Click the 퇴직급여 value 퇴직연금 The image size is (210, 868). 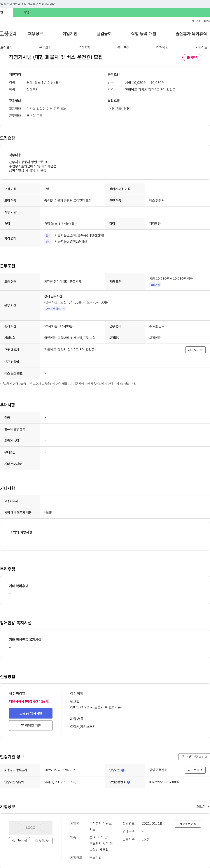point(155,338)
